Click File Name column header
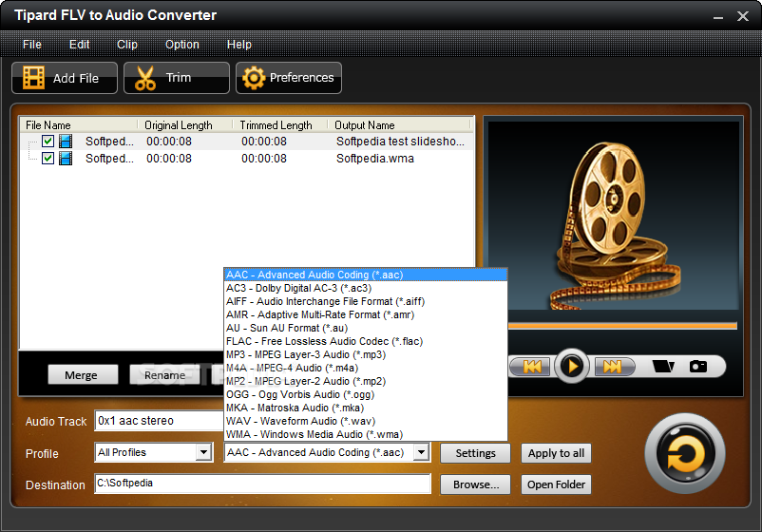Image resolution: width=762 pixels, height=532 pixels. pyautogui.click(x=79, y=124)
